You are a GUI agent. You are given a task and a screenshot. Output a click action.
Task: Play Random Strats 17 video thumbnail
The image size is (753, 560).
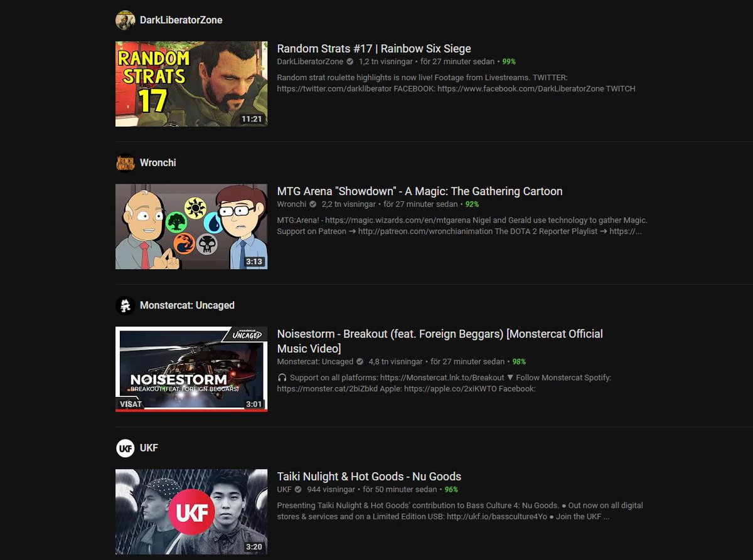point(191,84)
